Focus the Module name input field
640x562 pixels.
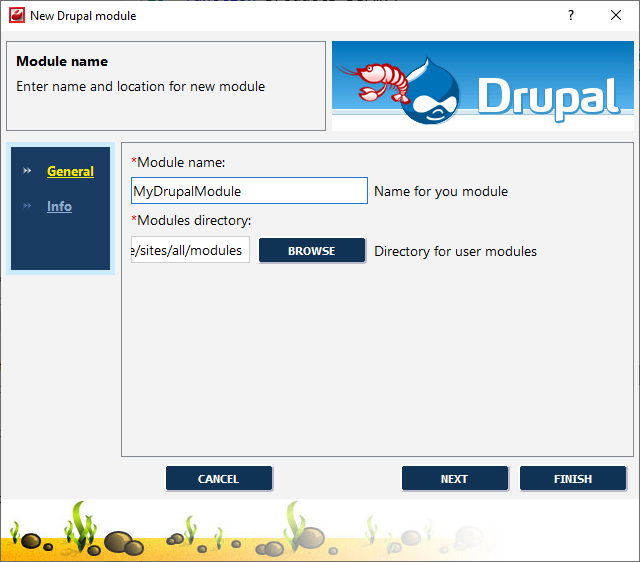[x=249, y=191]
